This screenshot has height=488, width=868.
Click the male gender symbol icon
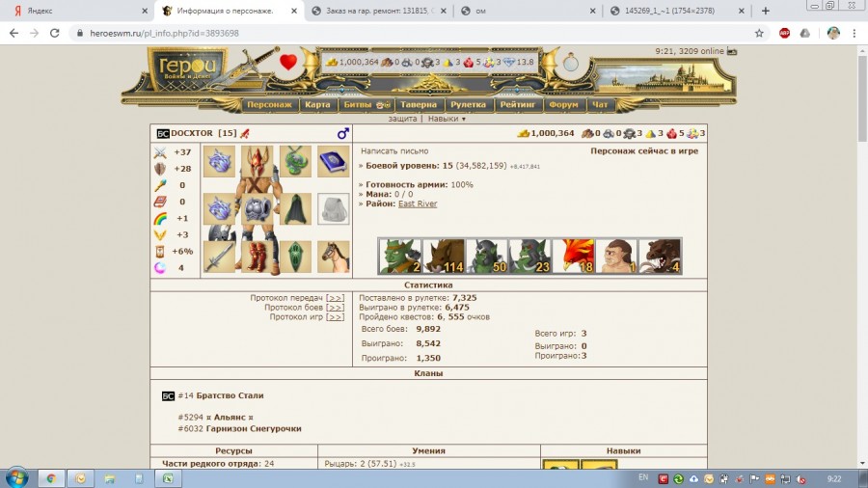(342, 133)
